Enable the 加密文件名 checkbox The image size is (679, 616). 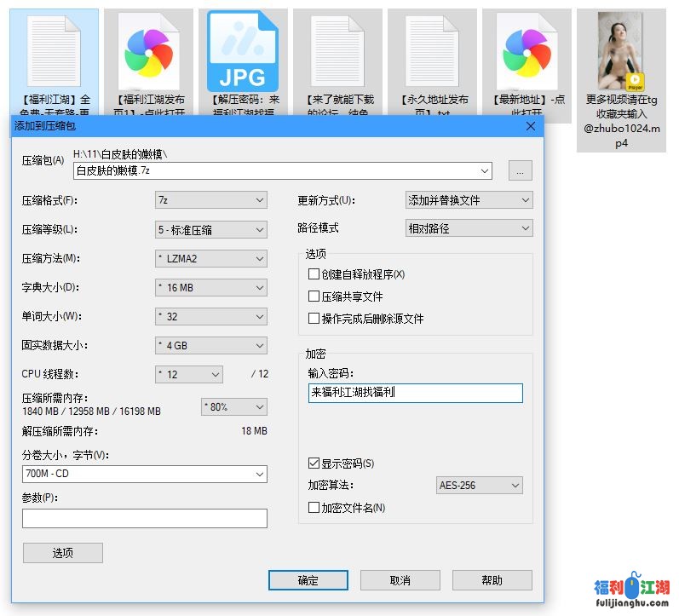coord(314,508)
